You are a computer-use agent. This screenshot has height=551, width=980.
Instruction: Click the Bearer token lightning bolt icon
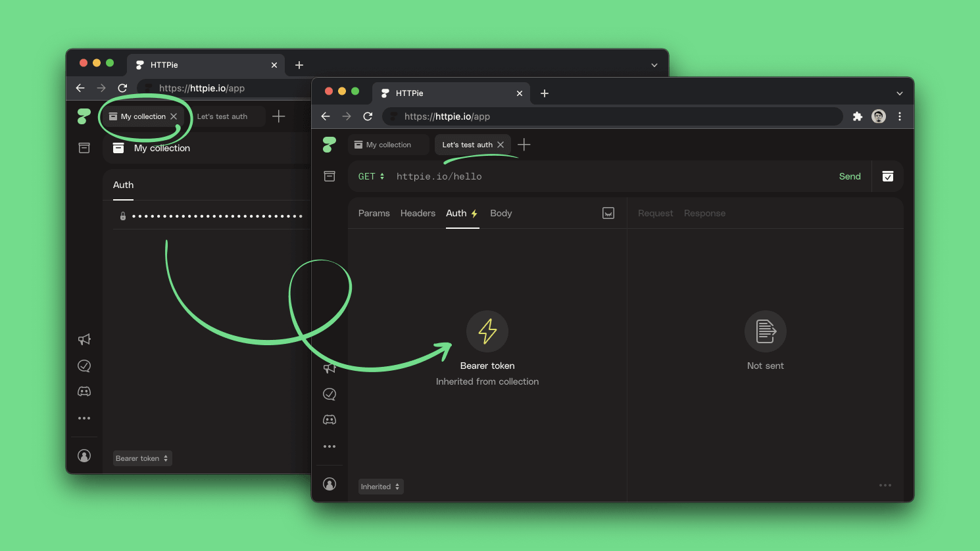coord(487,331)
